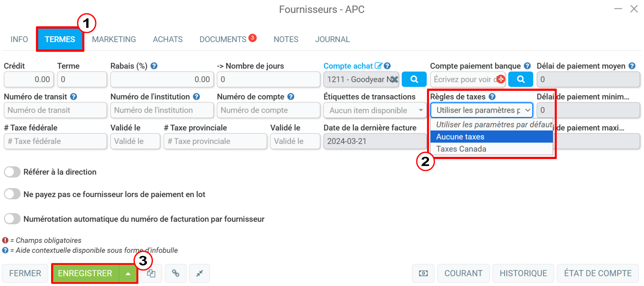
Task: Click the FERMER button
Action: pyautogui.click(x=25, y=273)
